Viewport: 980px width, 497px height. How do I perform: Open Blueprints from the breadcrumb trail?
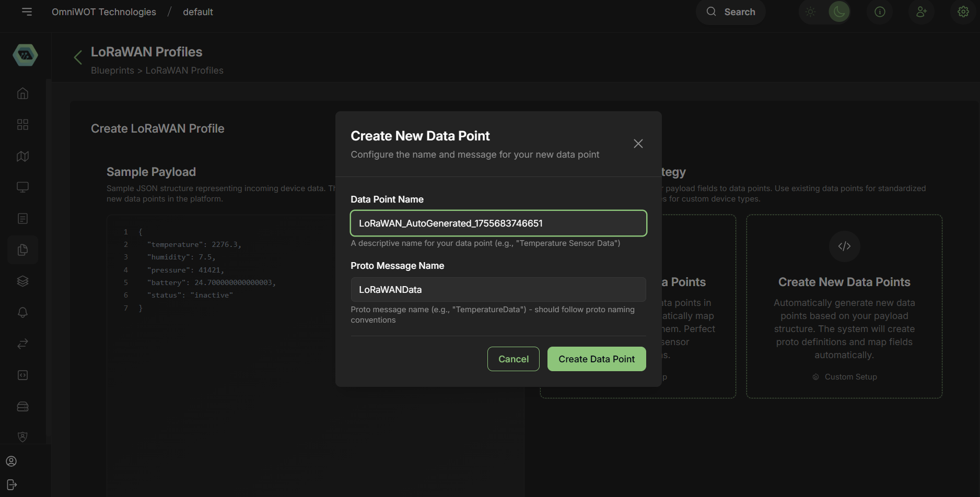[112, 70]
